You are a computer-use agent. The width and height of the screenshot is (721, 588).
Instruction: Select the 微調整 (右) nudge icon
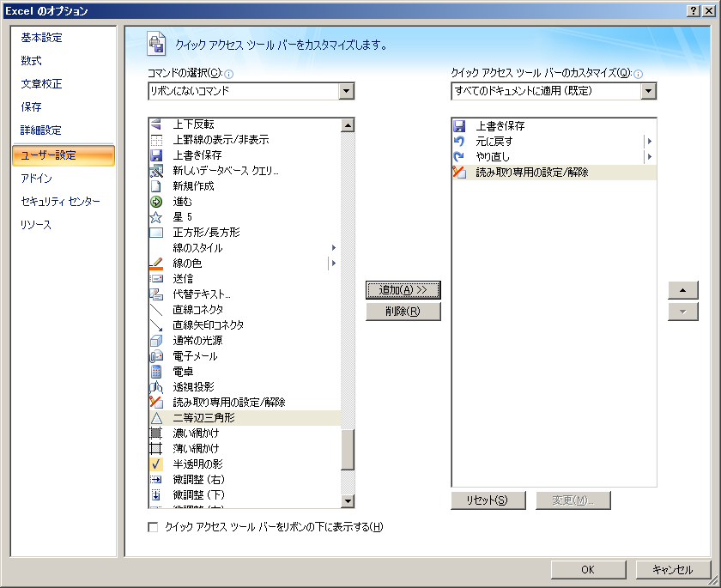click(x=156, y=480)
